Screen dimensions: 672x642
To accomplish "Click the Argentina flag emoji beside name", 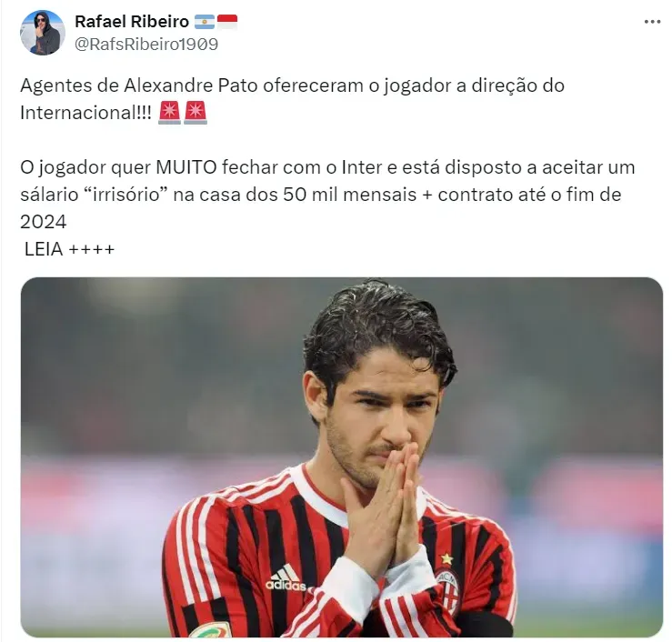I will [205, 22].
